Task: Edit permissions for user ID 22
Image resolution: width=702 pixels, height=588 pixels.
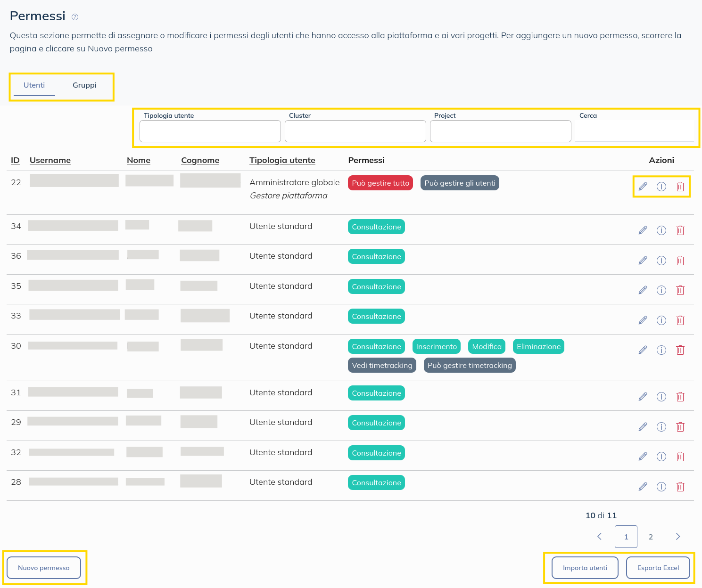Action: point(643,187)
